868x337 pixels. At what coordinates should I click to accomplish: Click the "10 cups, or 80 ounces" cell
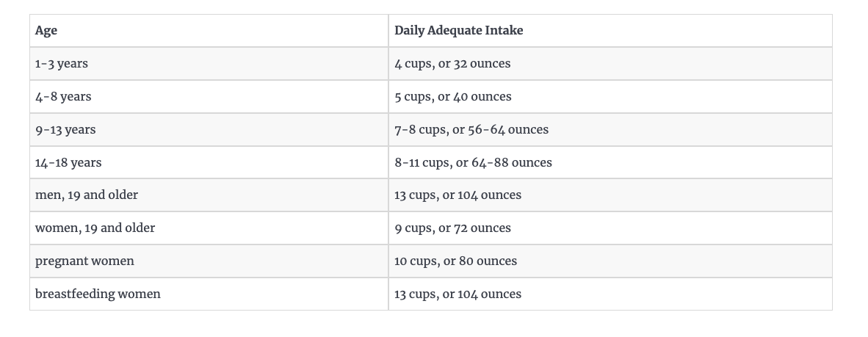click(455, 261)
